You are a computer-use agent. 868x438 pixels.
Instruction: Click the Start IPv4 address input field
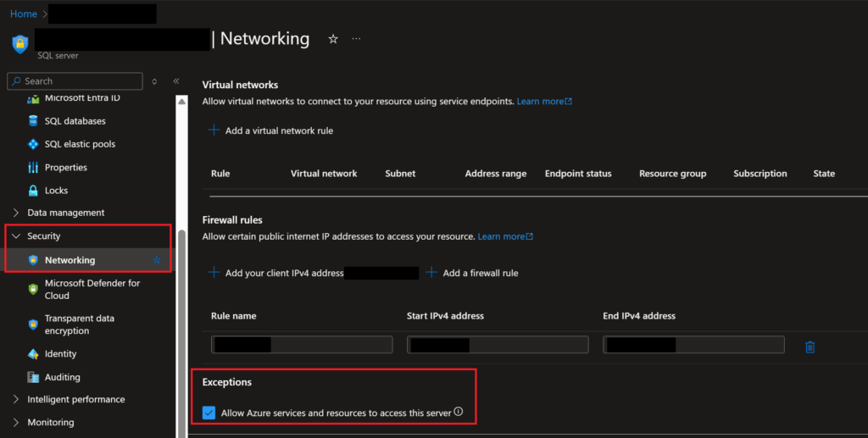tap(498, 345)
